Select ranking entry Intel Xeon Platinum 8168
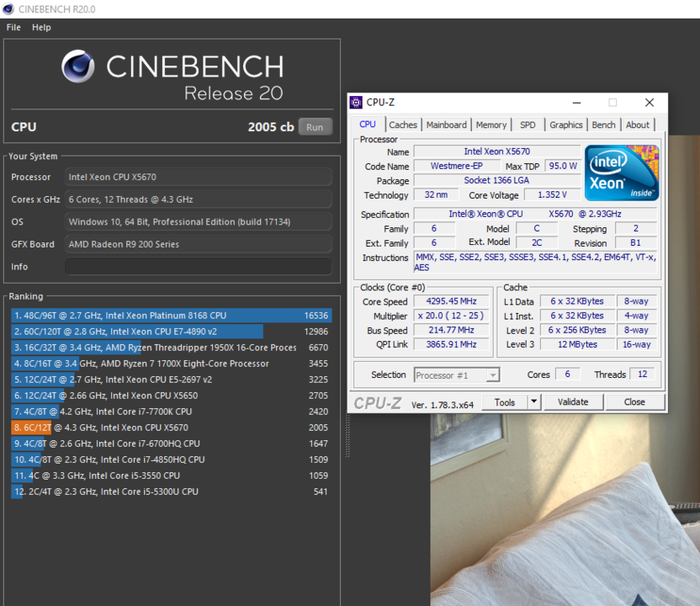The image size is (700, 606). tap(172, 316)
